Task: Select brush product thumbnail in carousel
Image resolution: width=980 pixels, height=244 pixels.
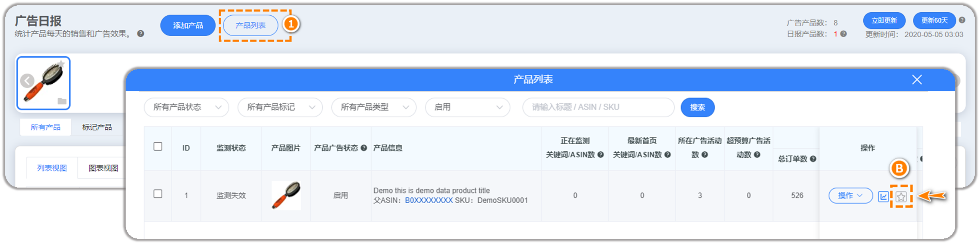Action: click(x=43, y=83)
